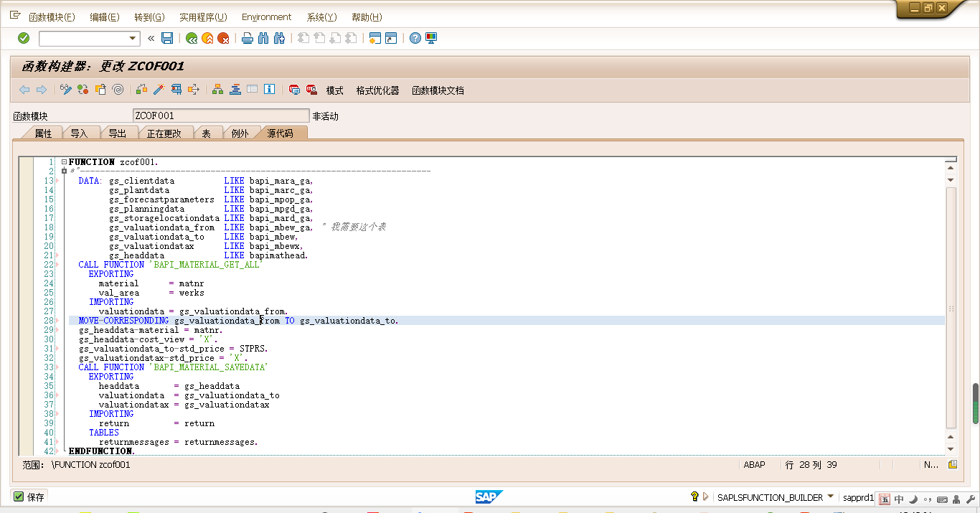Switch to the 导入 tab
This screenshot has height=513, width=980.
click(x=81, y=133)
